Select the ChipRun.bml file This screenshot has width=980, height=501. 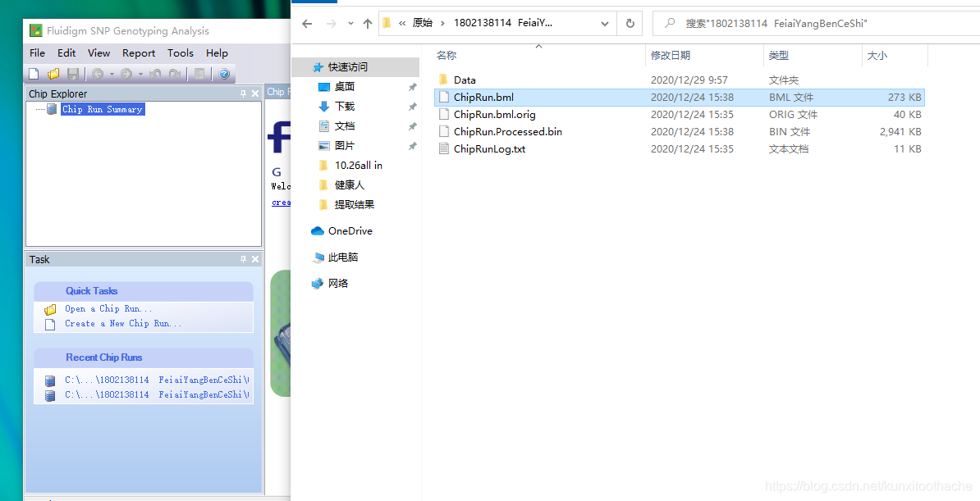pos(679,98)
